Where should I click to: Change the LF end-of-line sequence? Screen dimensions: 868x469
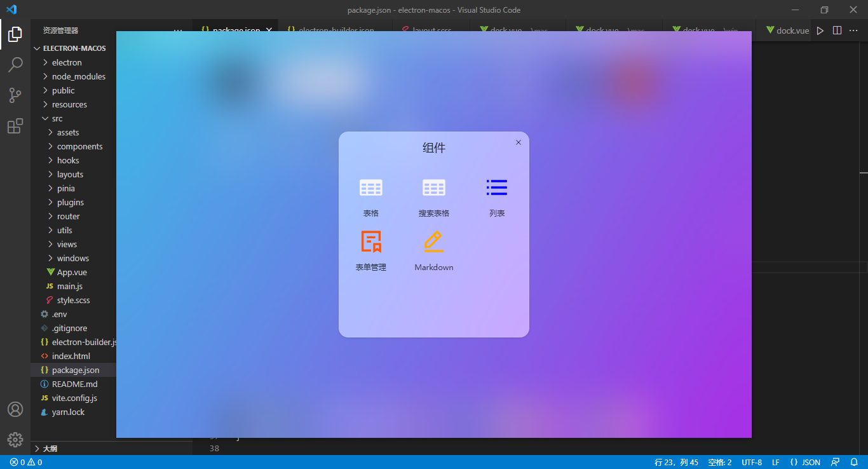776,462
